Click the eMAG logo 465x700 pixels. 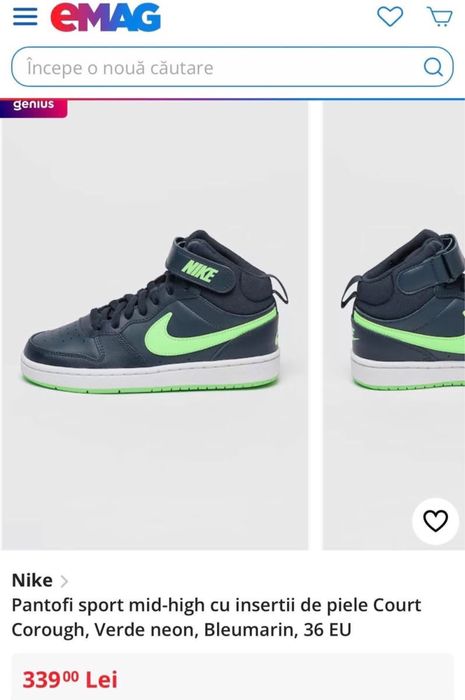[105, 17]
